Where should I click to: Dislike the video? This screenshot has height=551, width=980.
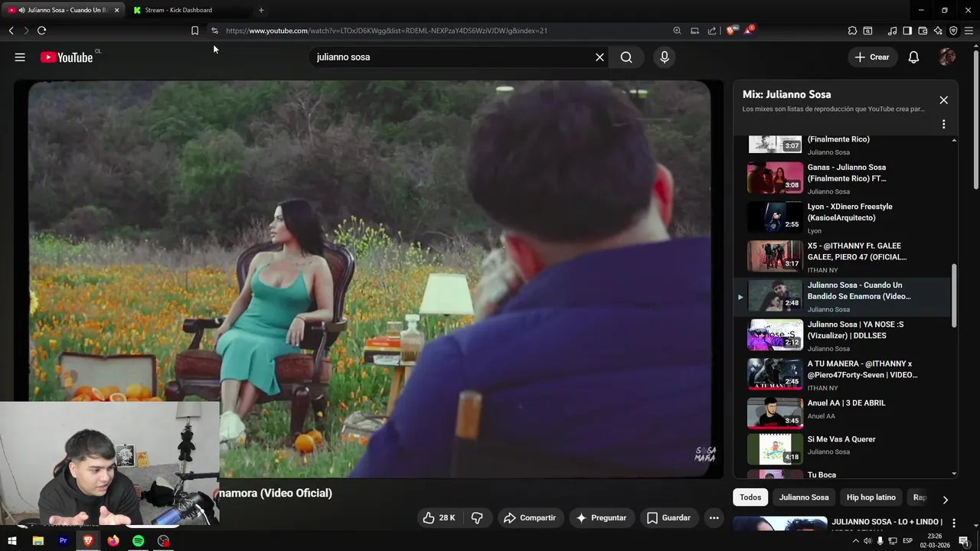point(477,518)
